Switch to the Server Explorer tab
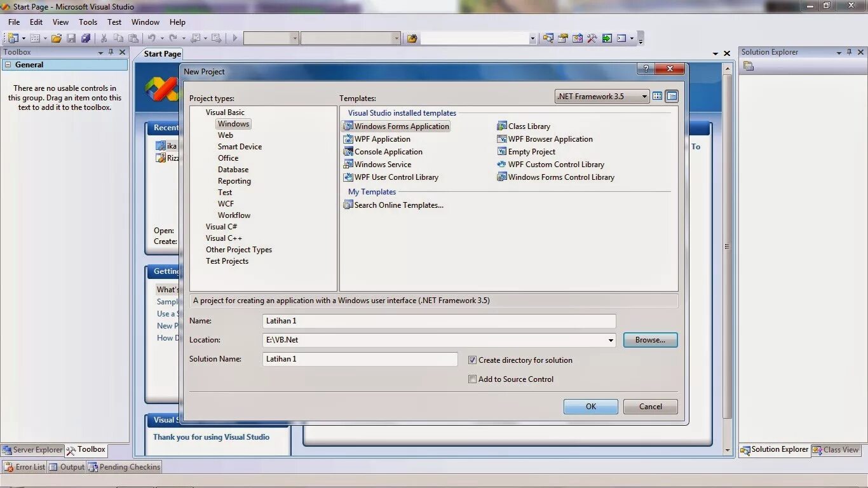This screenshot has height=488, width=868. click(x=32, y=450)
